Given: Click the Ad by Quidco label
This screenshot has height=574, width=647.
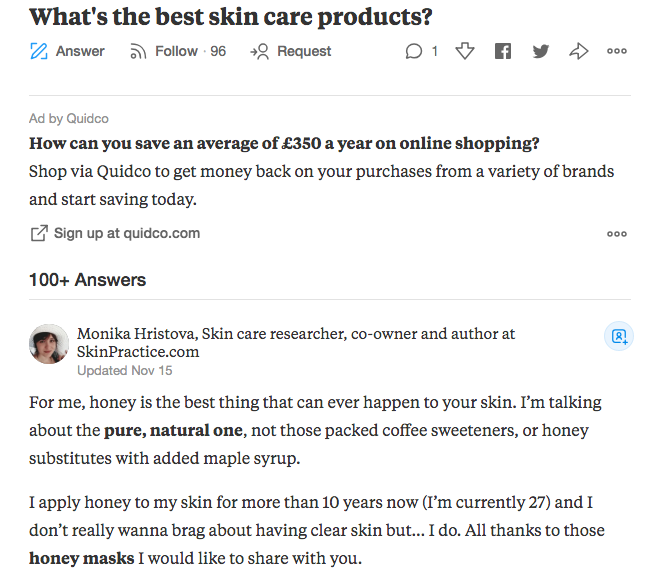Looking at the screenshot, I should (69, 118).
